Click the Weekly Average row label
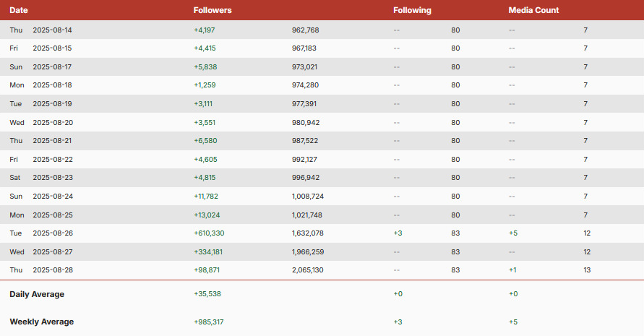The height and width of the screenshot is (336, 644). (x=41, y=322)
